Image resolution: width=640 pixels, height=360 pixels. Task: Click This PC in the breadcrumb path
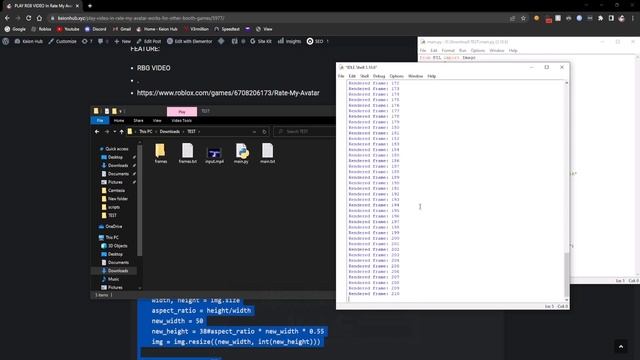coord(145,131)
